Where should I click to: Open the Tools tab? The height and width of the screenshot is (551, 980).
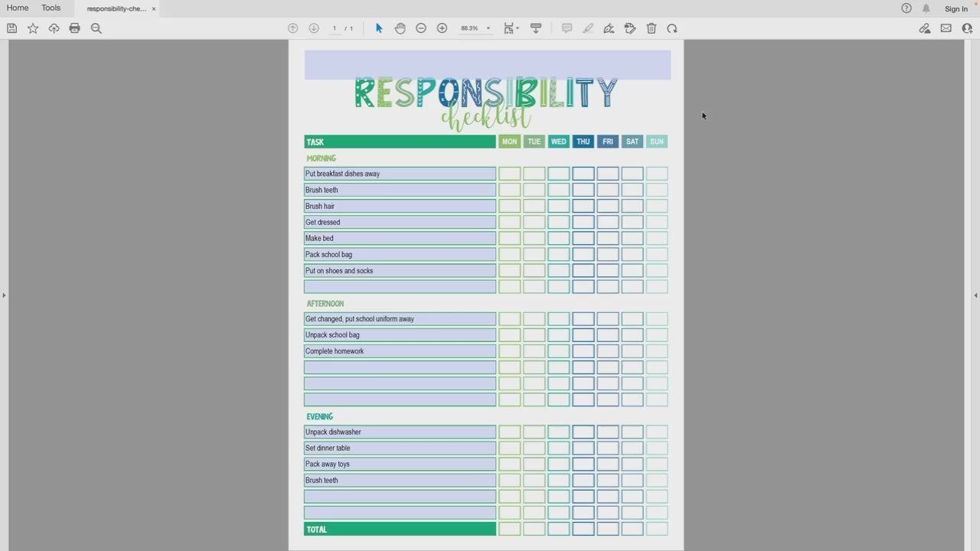pos(51,8)
